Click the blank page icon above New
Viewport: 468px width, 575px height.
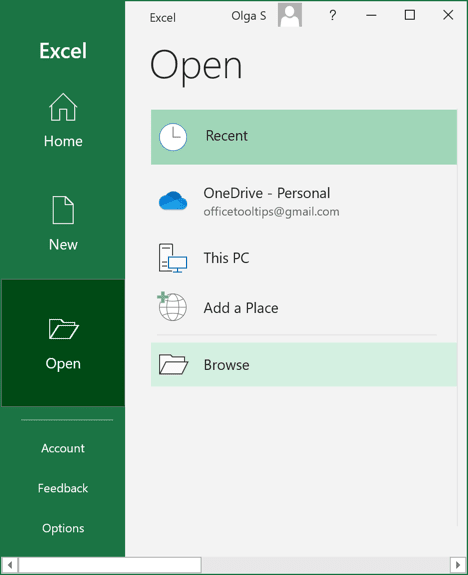[x=63, y=210]
